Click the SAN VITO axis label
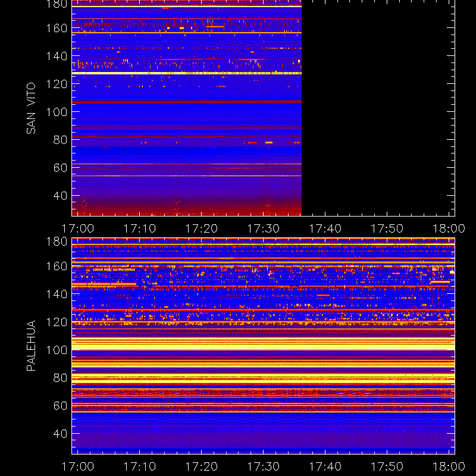Viewport: 476px width, 476px height. point(31,108)
